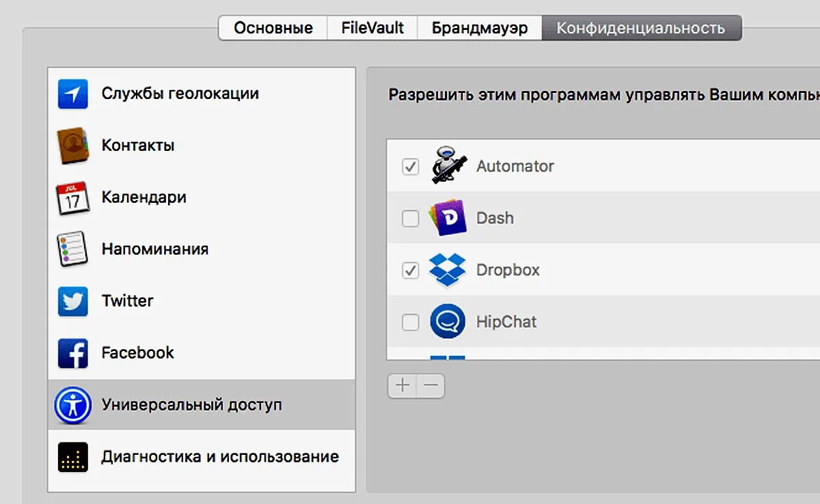Add an app with the plus button
Viewport: 820px width, 504px height.
402,386
